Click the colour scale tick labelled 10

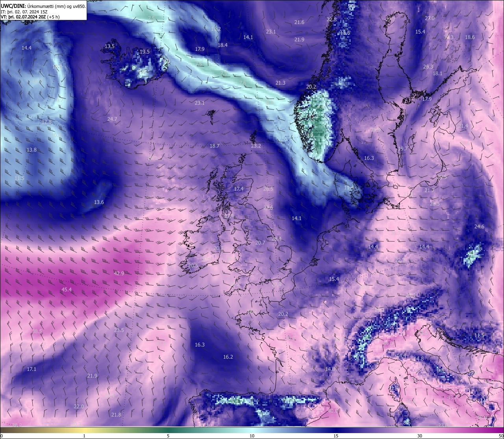point(252,436)
